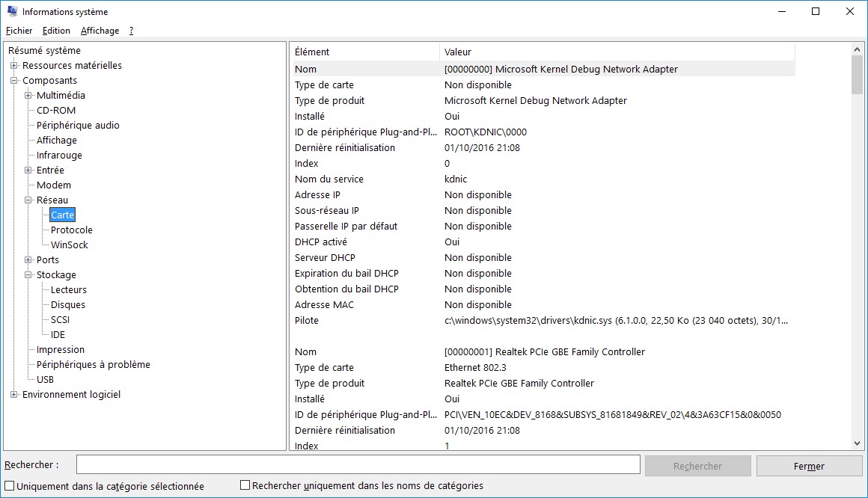
Task: Open the Edition menu
Action: 56,31
